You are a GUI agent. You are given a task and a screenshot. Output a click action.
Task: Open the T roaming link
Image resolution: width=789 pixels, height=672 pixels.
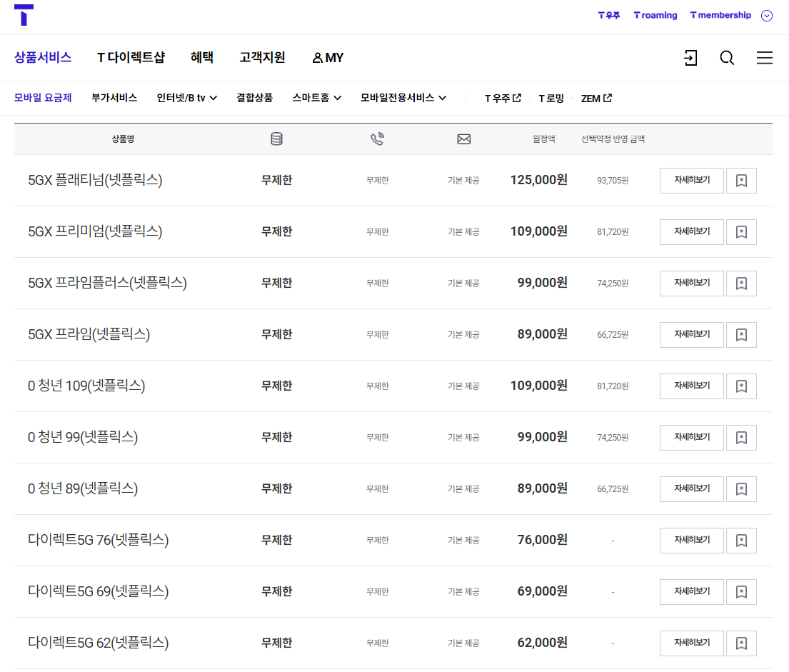click(x=655, y=15)
